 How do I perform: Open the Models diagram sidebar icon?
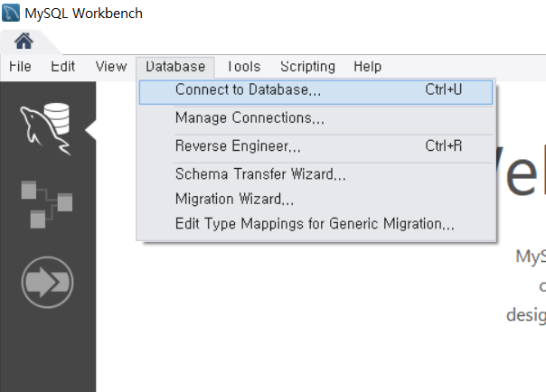click(x=47, y=204)
